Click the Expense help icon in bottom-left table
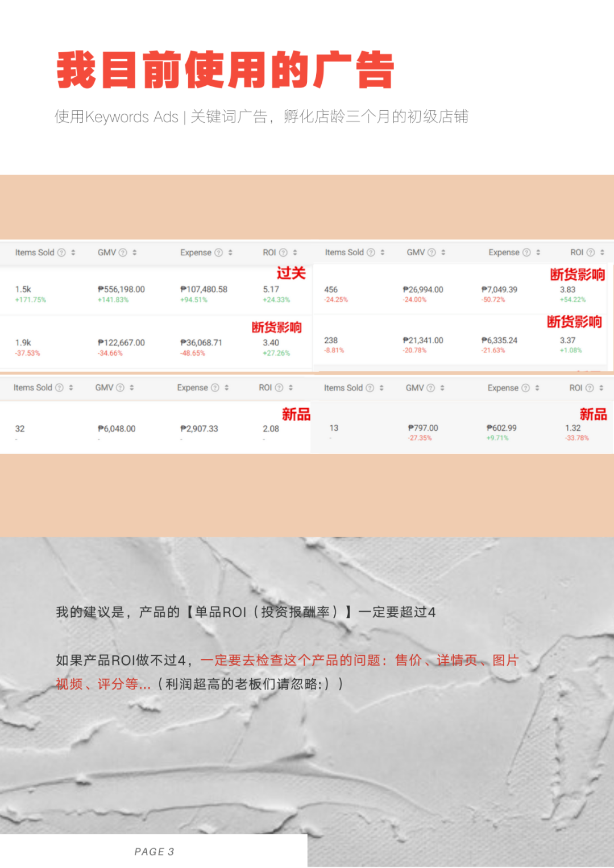614x868 pixels. point(214,388)
